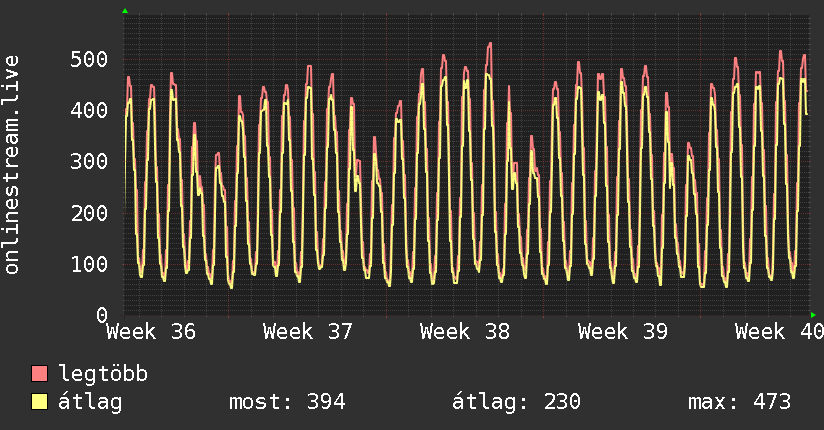Click the 'most: 394' value
The width and height of the screenshot is (824, 430).
(287, 402)
